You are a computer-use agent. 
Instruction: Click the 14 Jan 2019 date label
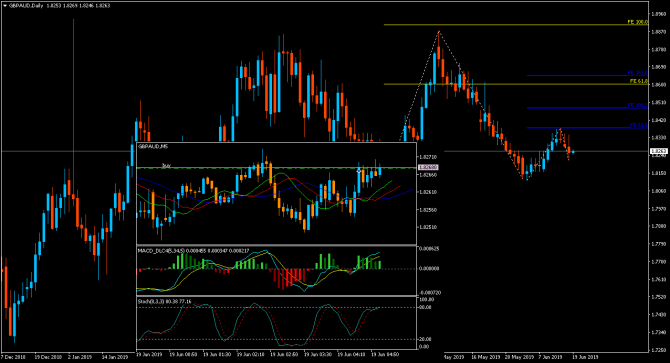[x=115, y=357]
